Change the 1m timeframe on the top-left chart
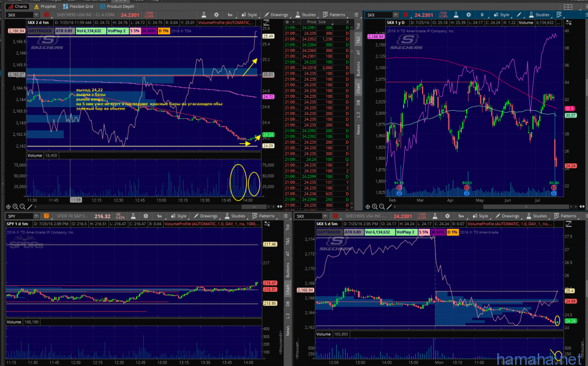This screenshot has height=366, width=588. click(x=230, y=15)
